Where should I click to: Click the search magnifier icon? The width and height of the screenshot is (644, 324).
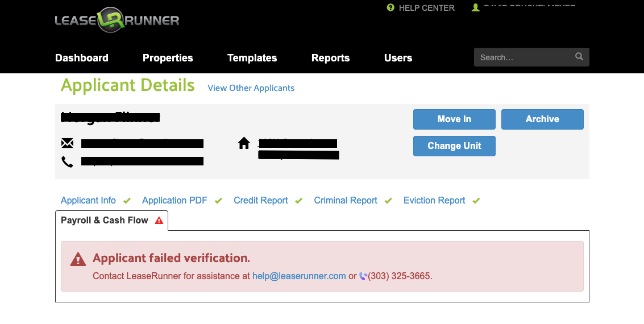click(579, 57)
